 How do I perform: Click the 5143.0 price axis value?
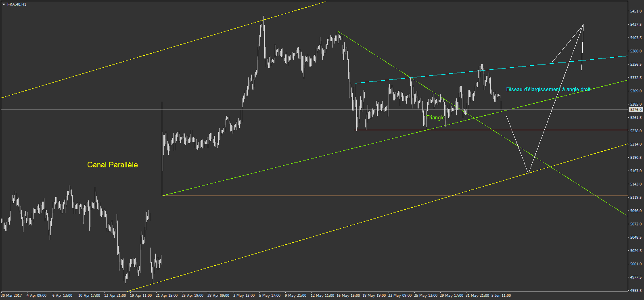click(636, 184)
